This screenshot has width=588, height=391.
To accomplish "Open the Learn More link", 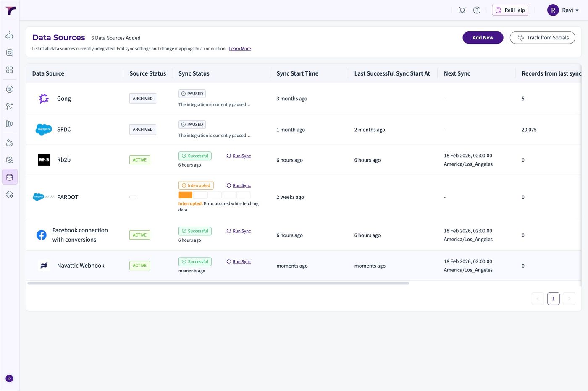I will [240, 49].
